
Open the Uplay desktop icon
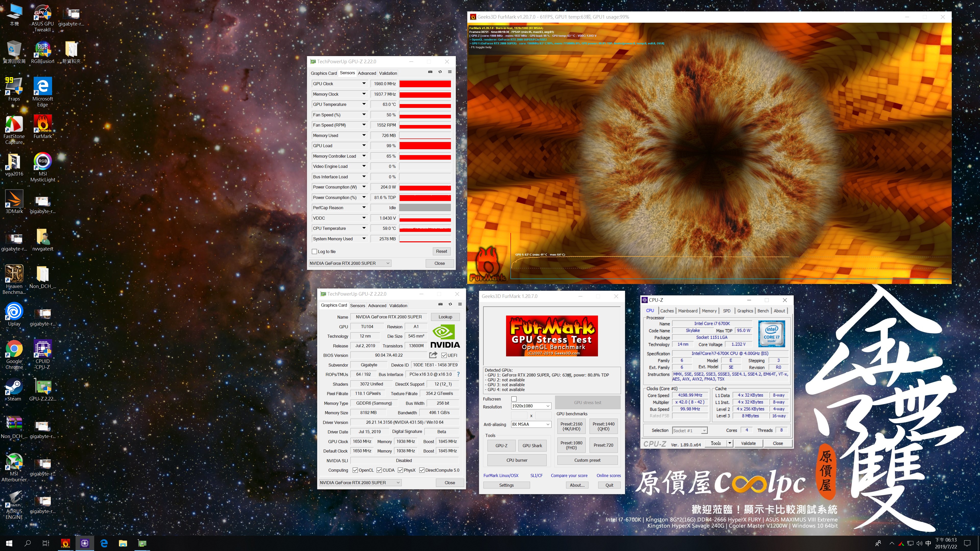tap(14, 315)
